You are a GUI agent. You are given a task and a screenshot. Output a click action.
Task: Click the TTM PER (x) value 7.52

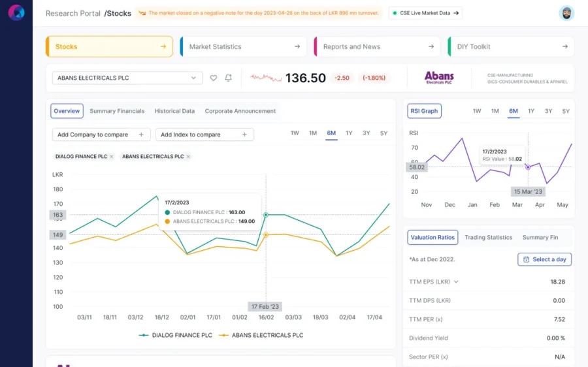559,319
